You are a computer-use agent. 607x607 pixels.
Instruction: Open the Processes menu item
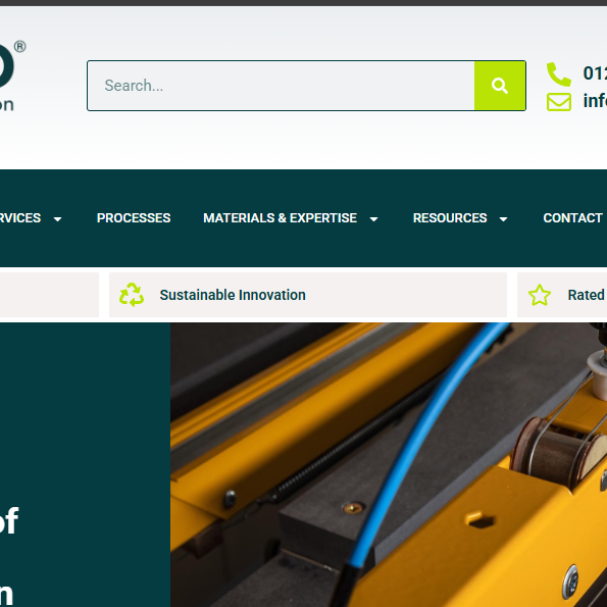pyautogui.click(x=134, y=218)
